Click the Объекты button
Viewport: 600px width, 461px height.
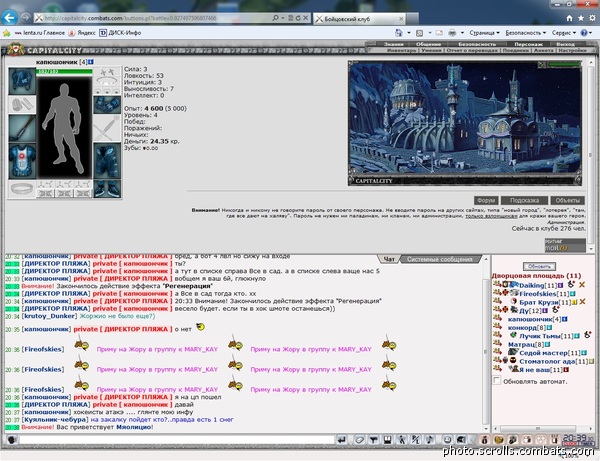click(x=567, y=200)
